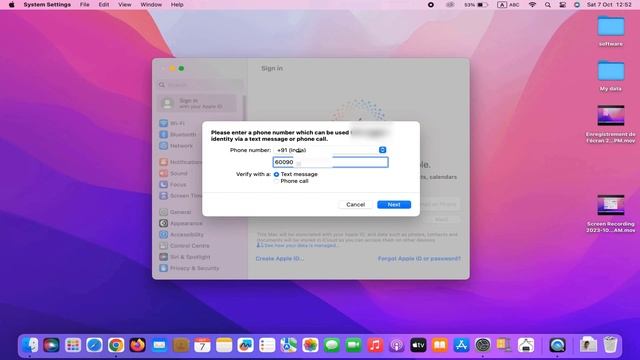This screenshot has height=360, width=640.
Task: Open Maps from the dock
Action: coord(289,345)
